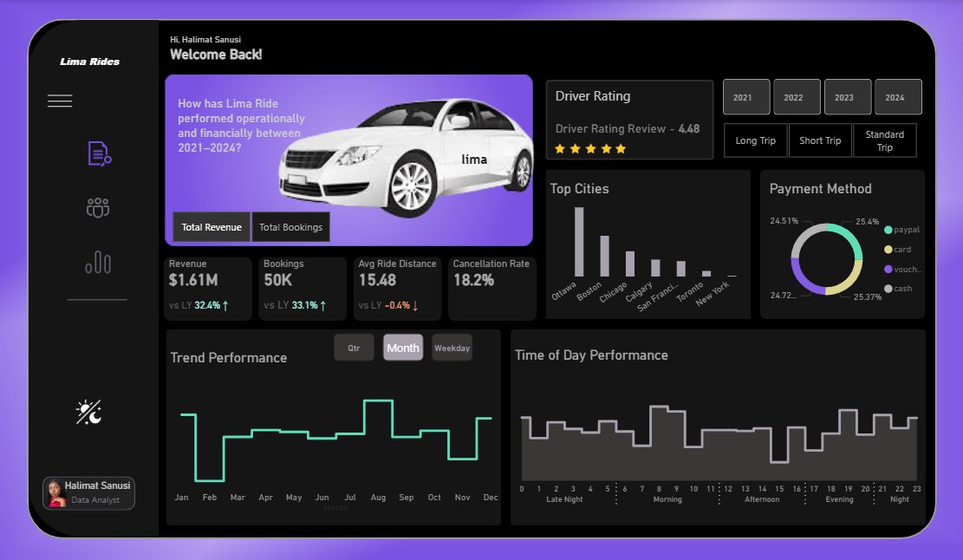Screen dimensions: 963x560
Task: Switch to Total Bookings view
Action: coord(290,227)
